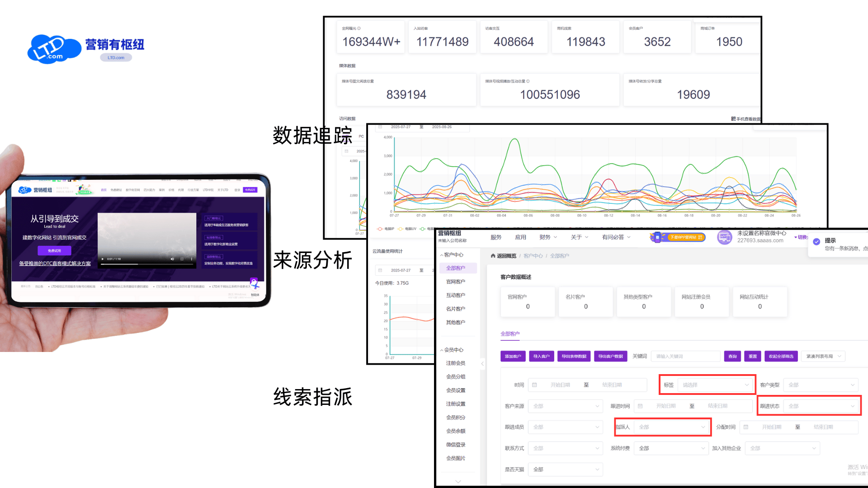Open the 标签 dropdown
Image resolution: width=868 pixels, height=488 pixels.
click(716, 385)
